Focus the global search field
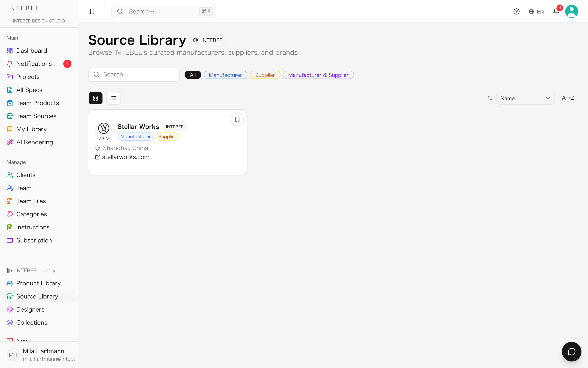Image resolution: width=588 pixels, height=368 pixels. tap(164, 11)
